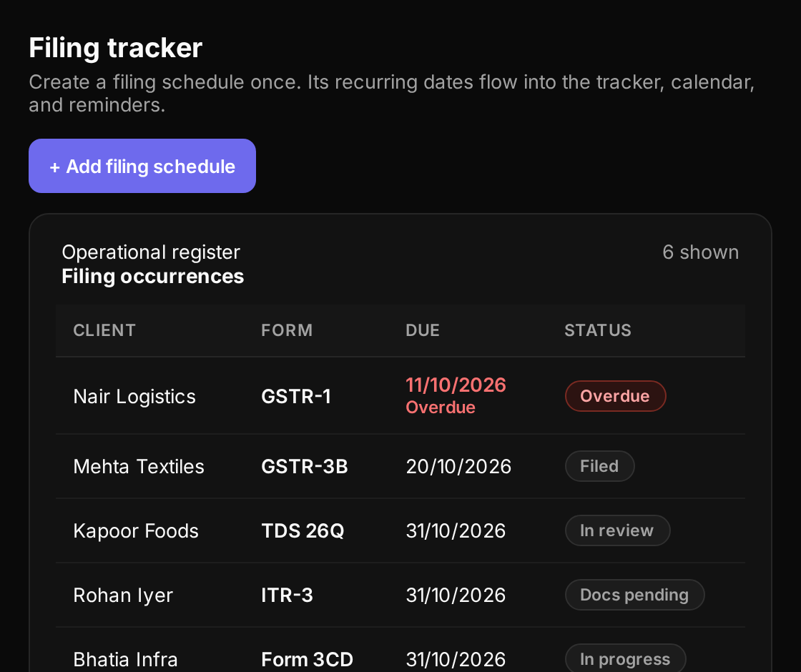The image size is (801, 672).
Task: Click the Add filing schedule button
Action: click(142, 166)
